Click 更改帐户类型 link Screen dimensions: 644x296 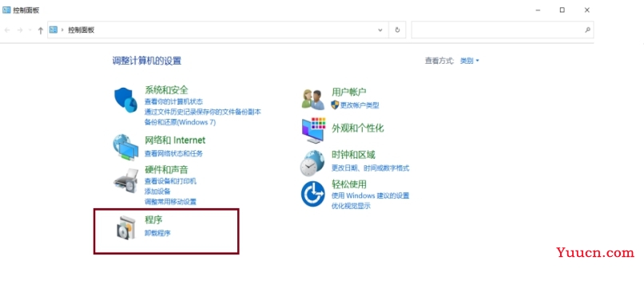(360, 105)
